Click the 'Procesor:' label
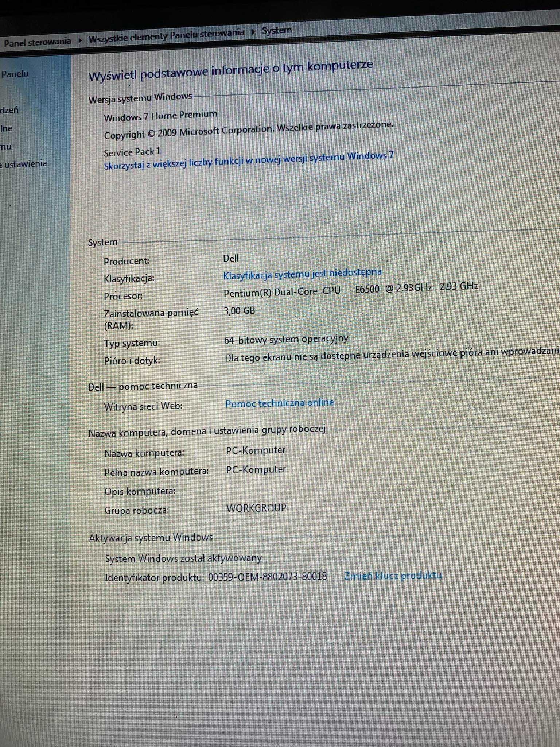The width and height of the screenshot is (560, 747). [123, 296]
